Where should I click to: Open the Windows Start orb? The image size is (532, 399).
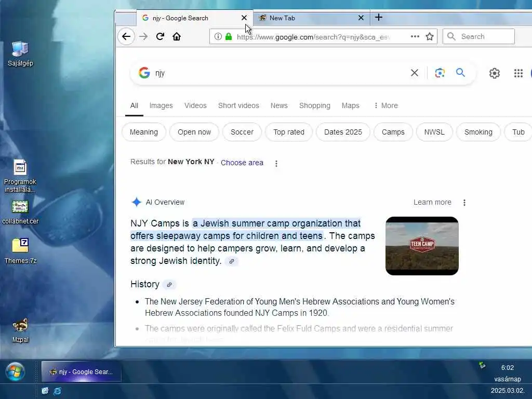[x=15, y=371]
